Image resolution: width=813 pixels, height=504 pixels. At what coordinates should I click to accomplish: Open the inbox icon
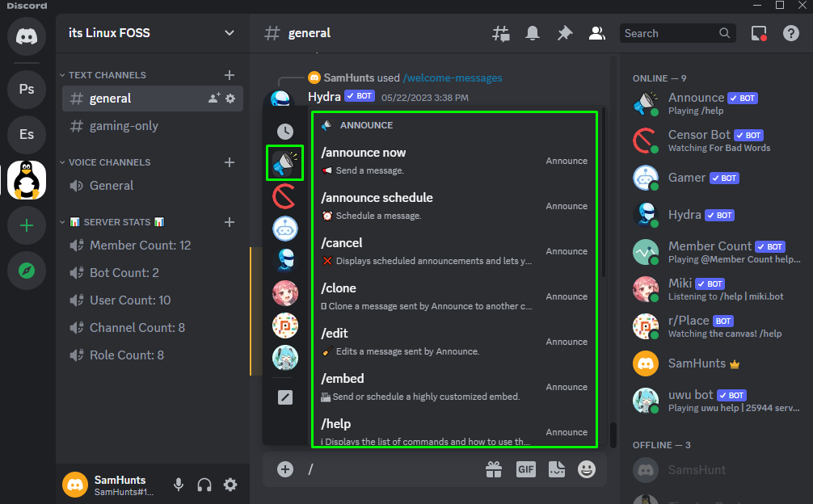click(759, 33)
